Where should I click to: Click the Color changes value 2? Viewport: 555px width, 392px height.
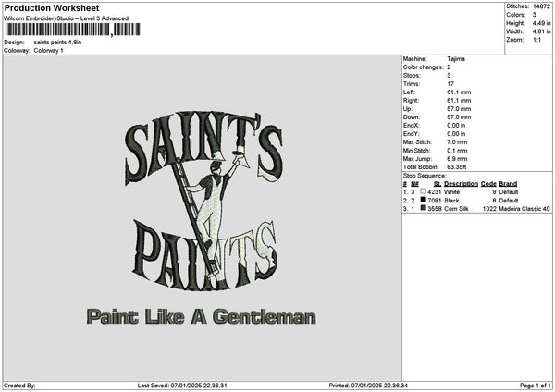click(449, 67)
